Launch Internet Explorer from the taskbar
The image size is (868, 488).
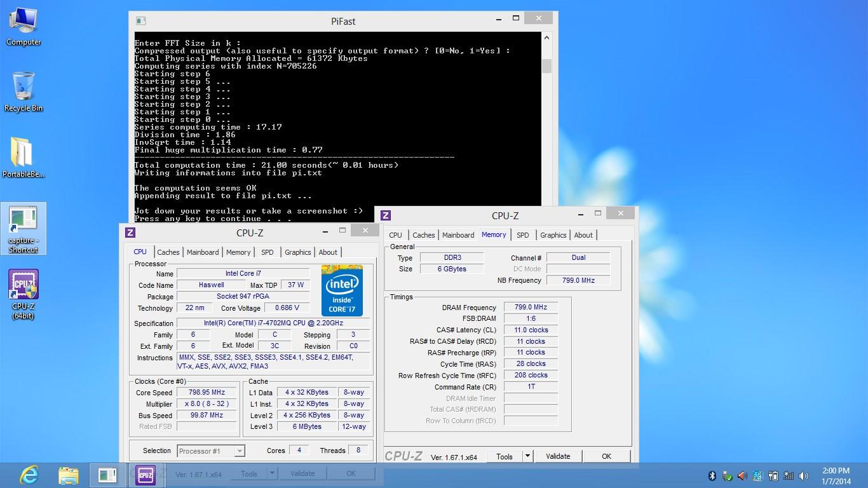click(x=29, y=475)
